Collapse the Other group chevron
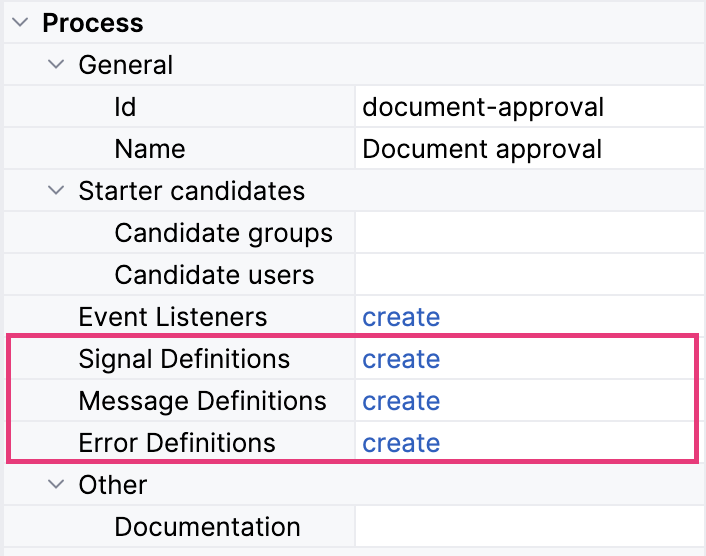706x556 pixels. pyautogui.click(x=56, y=485)
